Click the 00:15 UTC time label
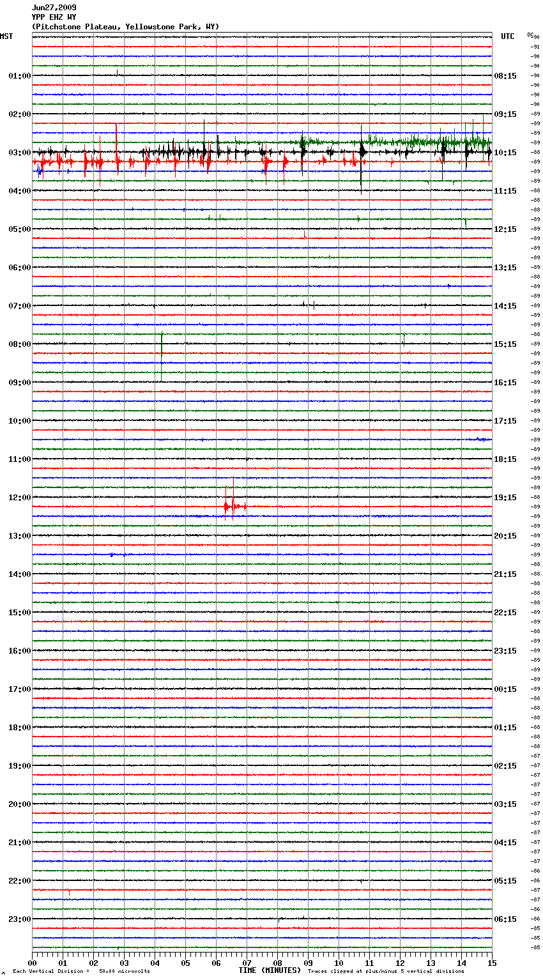The image size is (543, 980). 505,689
